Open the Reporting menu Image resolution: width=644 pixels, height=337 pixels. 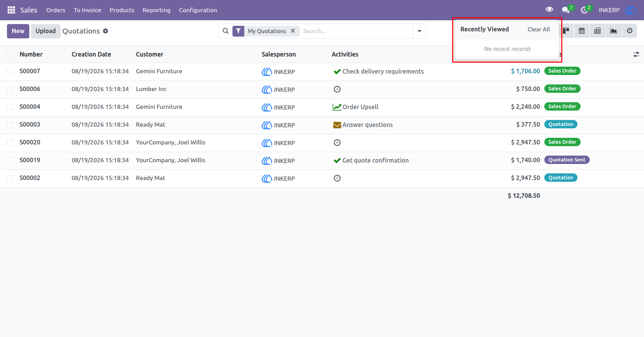coord(156,10)
